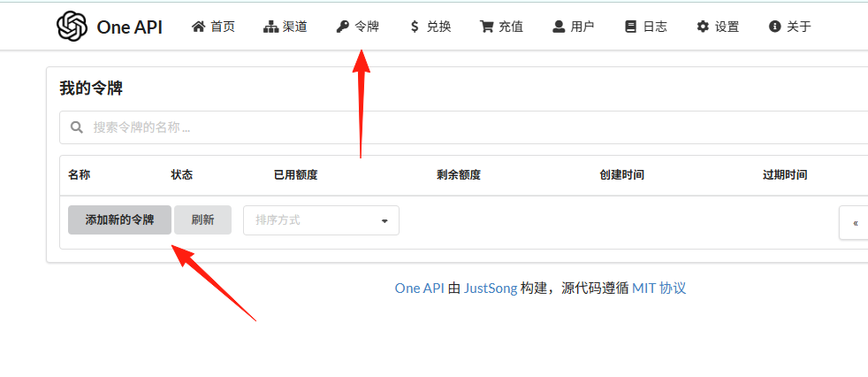Open the MIT 协议 footer link
Screen dimensions: 868x377
659,289
